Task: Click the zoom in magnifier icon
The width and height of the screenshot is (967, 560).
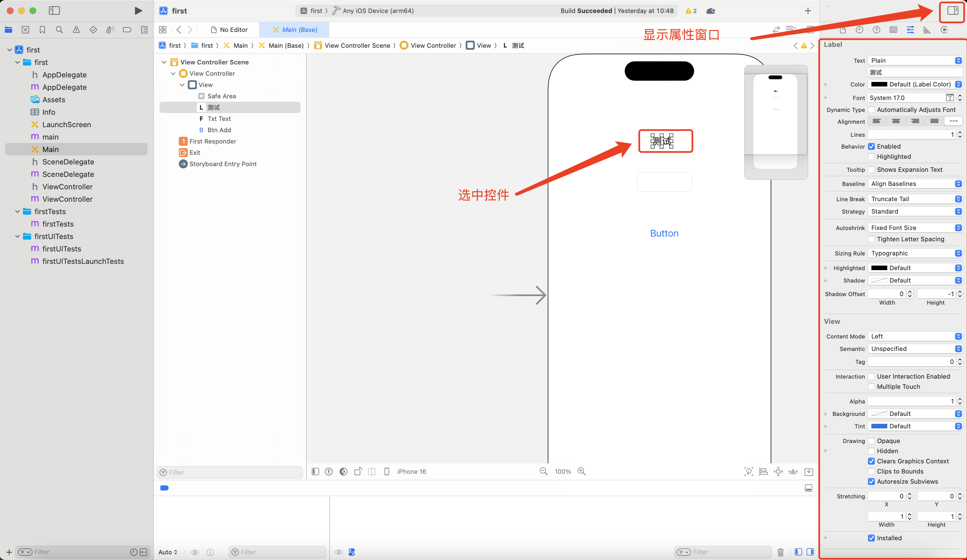Action: pos(582,471)
